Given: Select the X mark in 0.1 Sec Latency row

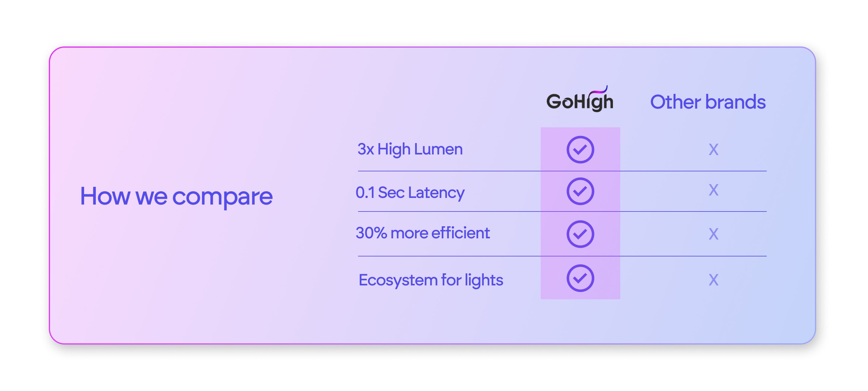Looking at the screenshot, I should pos(713,190).
